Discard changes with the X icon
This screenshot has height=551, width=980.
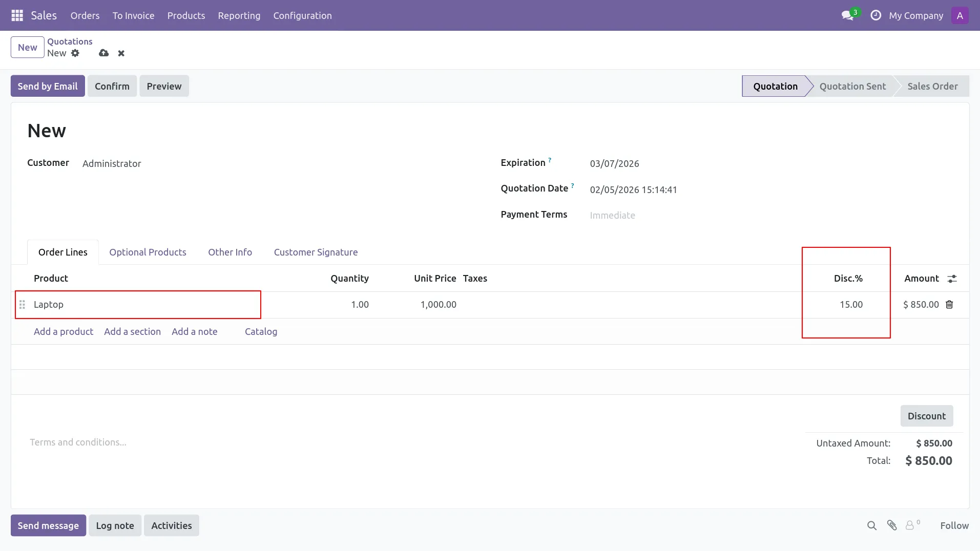point(121,53)
